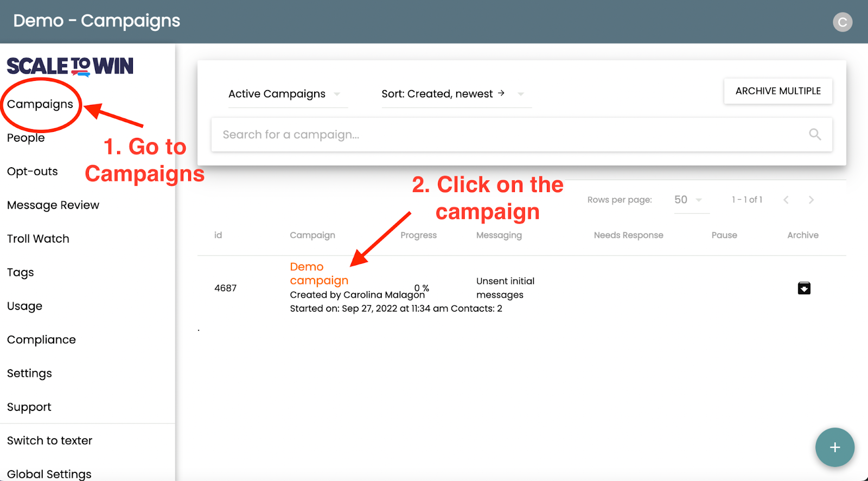Screen dimensions: 868x481
Task: Click the Campaign column header
Action: coord(312,235)
